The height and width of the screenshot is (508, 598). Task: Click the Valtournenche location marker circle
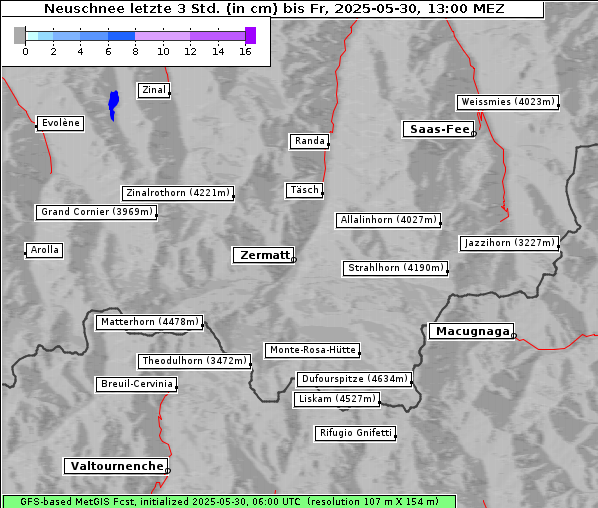coord(167,471)
